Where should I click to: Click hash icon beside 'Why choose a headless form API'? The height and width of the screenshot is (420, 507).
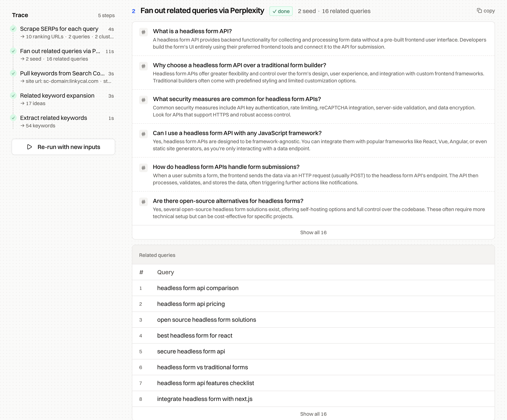[x=143, y=66]
